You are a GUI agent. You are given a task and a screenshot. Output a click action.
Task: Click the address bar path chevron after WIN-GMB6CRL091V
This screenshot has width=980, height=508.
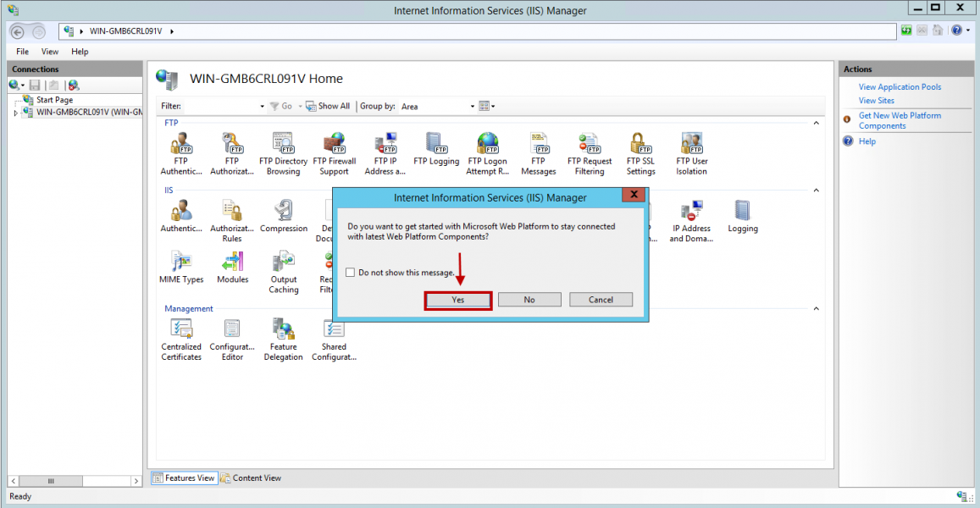pos(172,31)
